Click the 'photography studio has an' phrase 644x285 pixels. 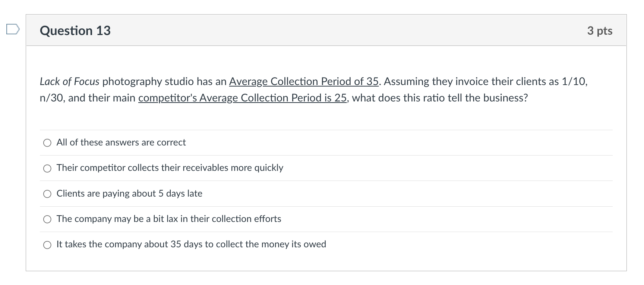pos(164,81)
